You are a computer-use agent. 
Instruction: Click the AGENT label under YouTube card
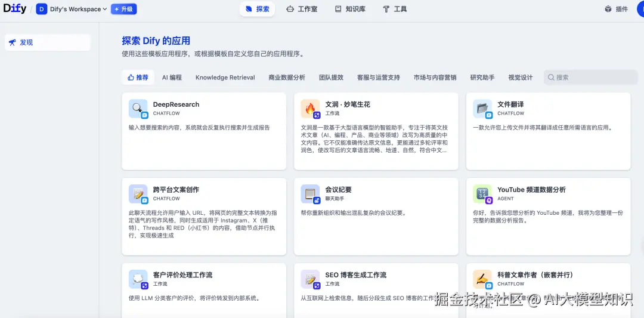506,199
